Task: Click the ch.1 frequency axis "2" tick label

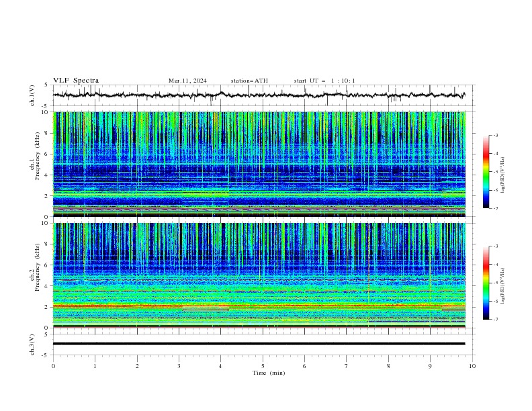Action: pos(48,196)
